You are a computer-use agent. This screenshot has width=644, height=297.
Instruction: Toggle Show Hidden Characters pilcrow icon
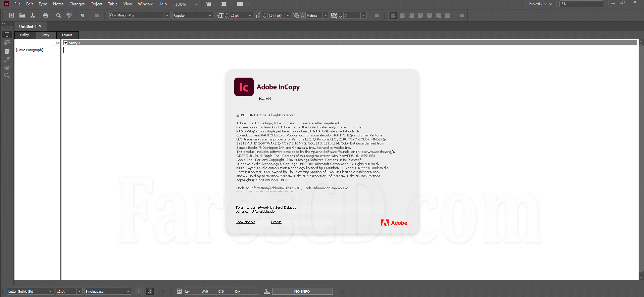[x=82, y=15]
